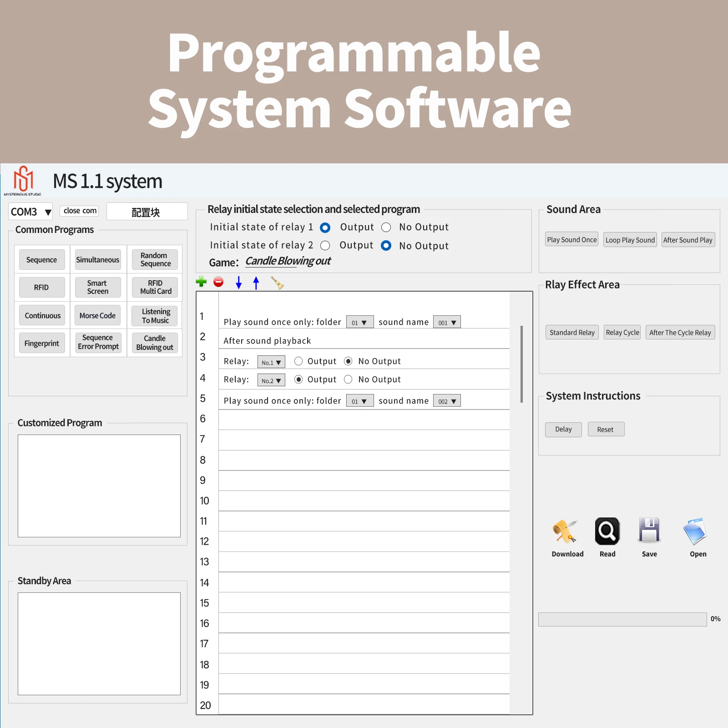Select Output for row 3 relay No.1
The height and width of the screenshot is (728, 728).
[298, 361]
